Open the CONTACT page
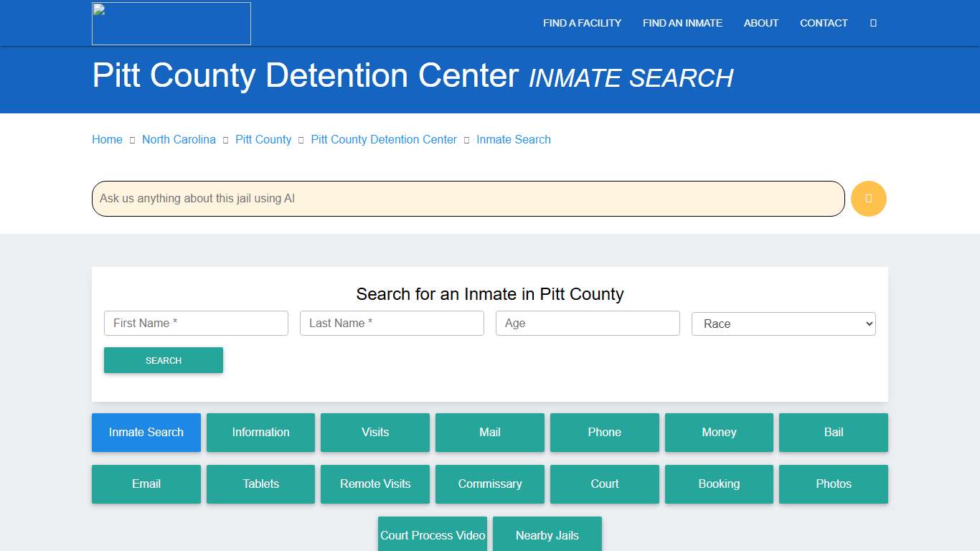 coord(824,23)
